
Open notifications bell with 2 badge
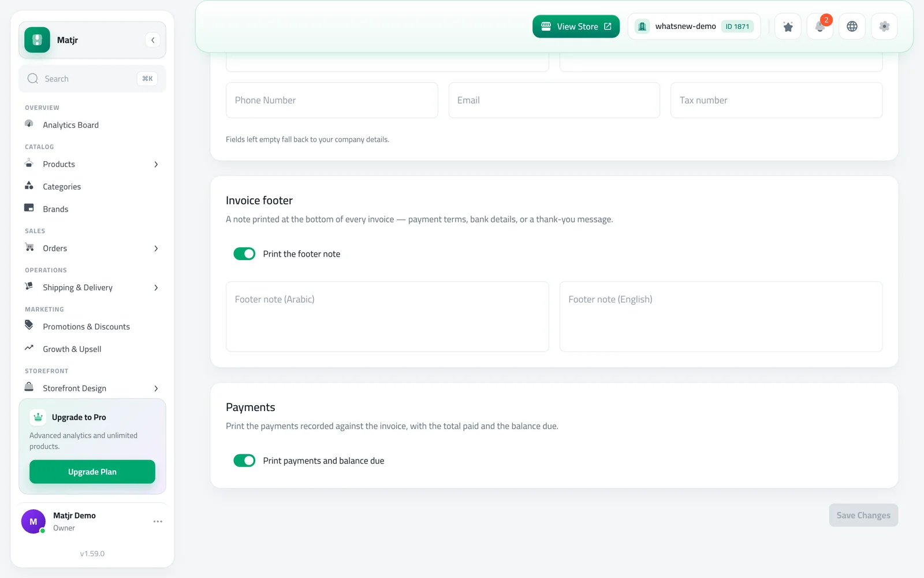(820, 27)
